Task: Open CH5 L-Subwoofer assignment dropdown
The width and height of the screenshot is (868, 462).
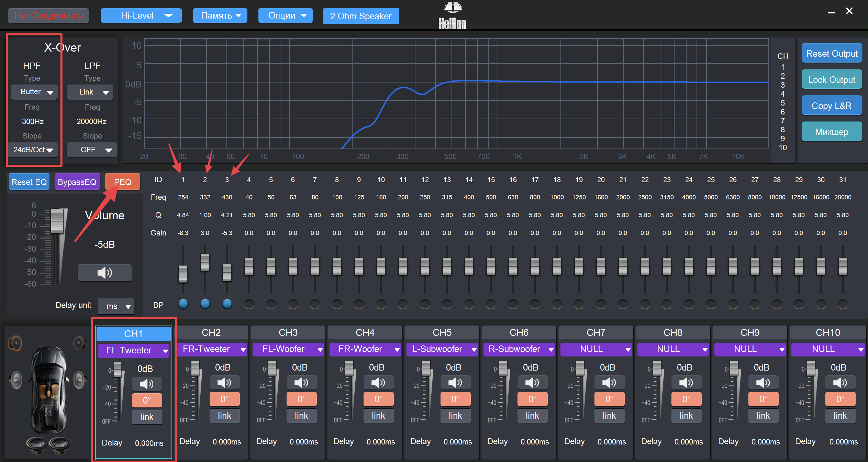Action: coord(442,349)
